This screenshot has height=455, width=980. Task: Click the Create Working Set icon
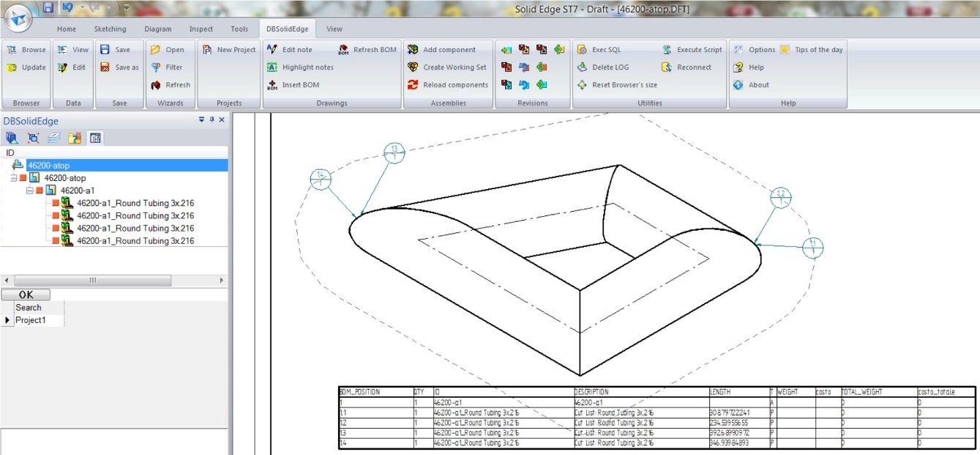pyautogui.click(x=413, y=67)
